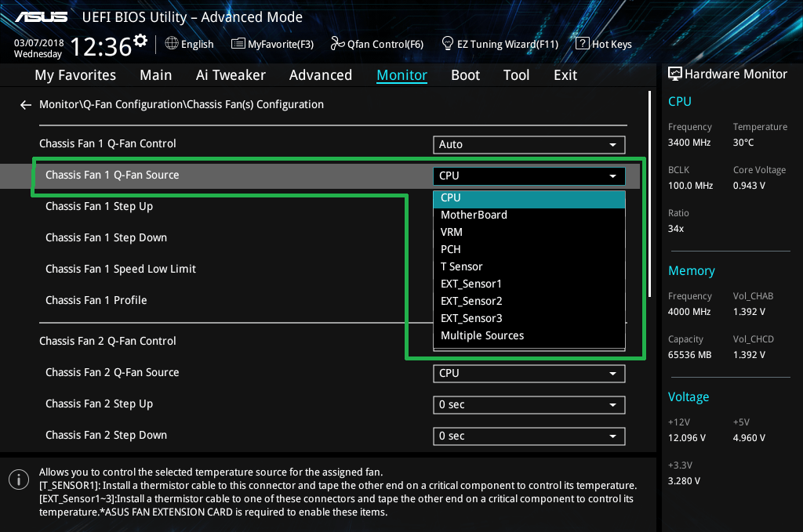Click the info icon in help panel
The height and width of the screenshot is (532, 803).
[x=19, y=480]
